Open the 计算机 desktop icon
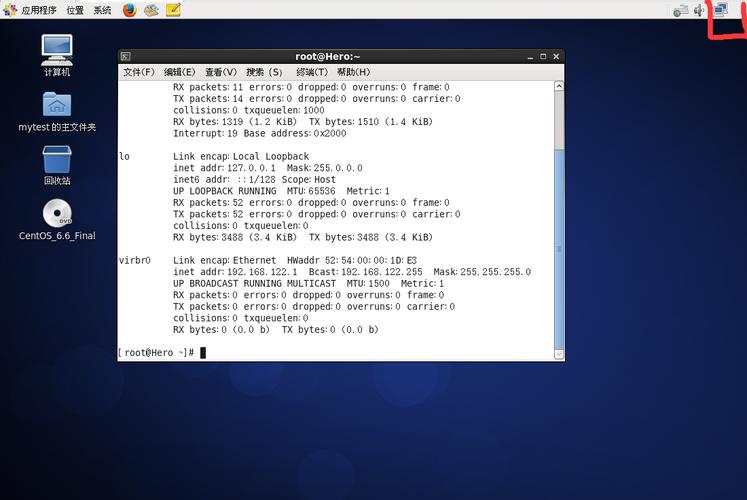The height and width of the screenshot is (500, 747). click(57, 55)
